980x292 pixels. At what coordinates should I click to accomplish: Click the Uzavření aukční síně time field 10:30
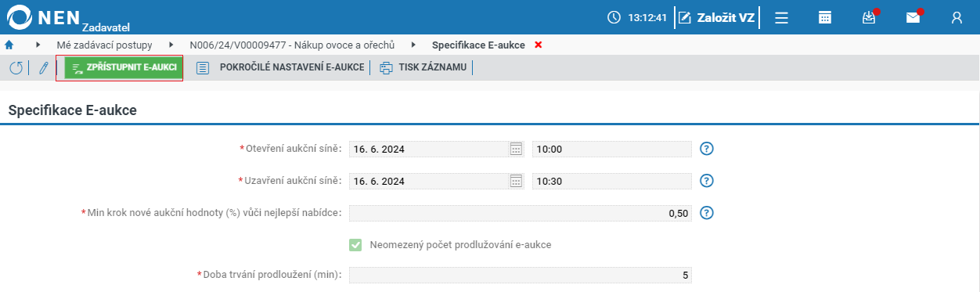tap(612, 181)
